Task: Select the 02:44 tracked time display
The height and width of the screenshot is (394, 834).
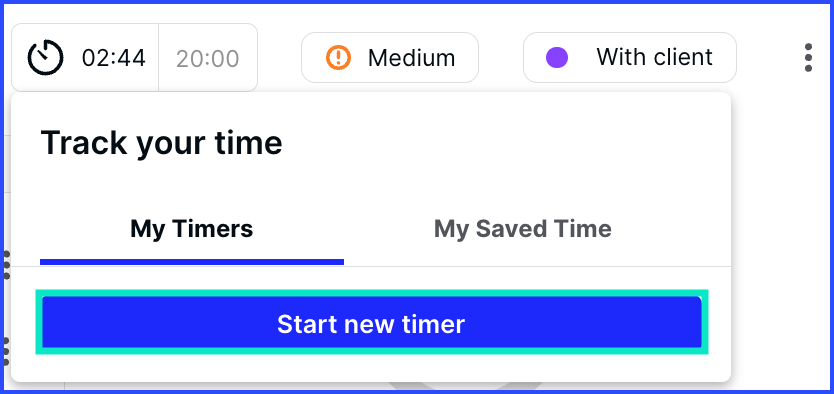Action: [x=113, y=58]
